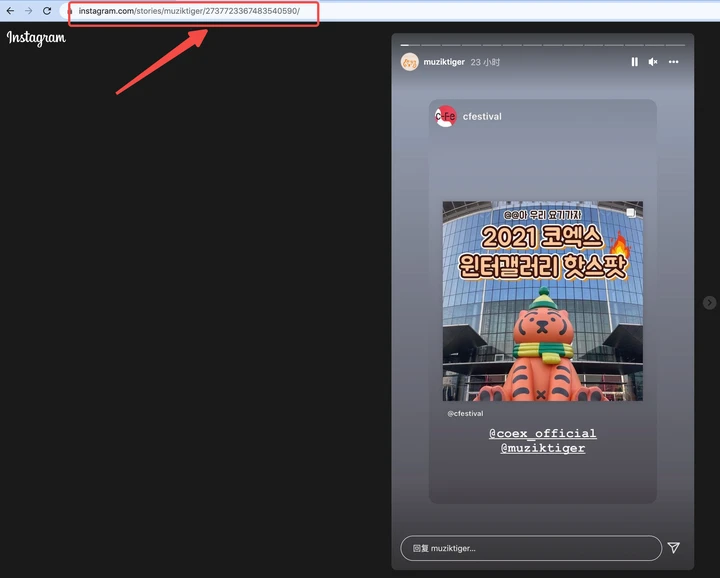
Task: Open the cfestival avatar on shared post
Action: coord(445,117)
